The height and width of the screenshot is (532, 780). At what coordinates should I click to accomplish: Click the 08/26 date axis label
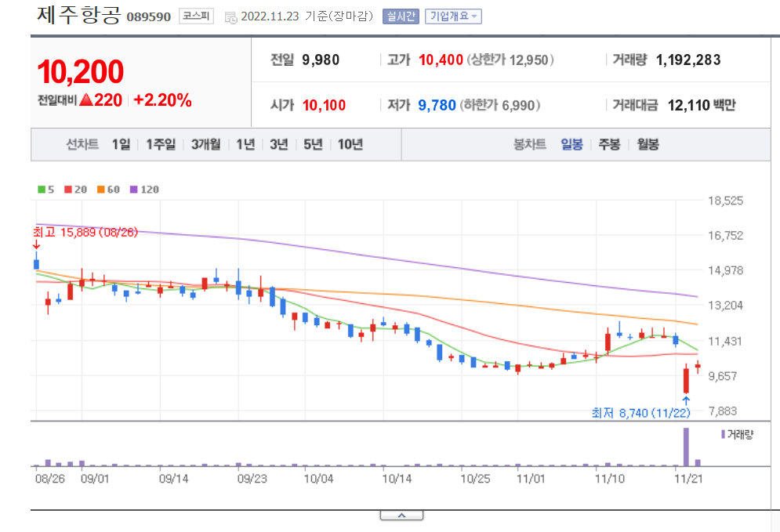(49, 479)
